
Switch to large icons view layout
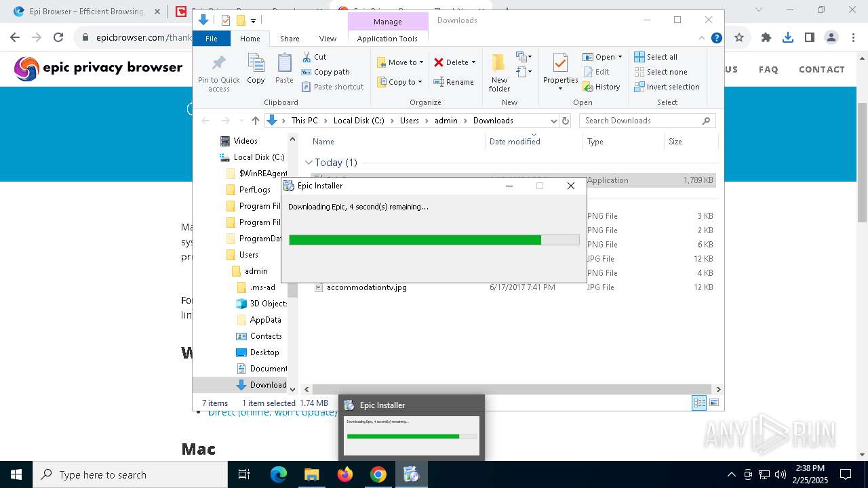713,403
